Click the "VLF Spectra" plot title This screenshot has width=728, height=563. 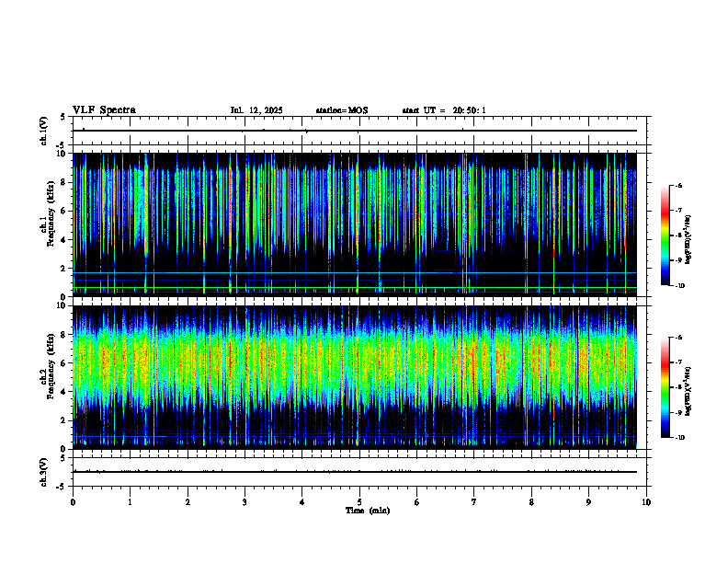pos(104,110)
